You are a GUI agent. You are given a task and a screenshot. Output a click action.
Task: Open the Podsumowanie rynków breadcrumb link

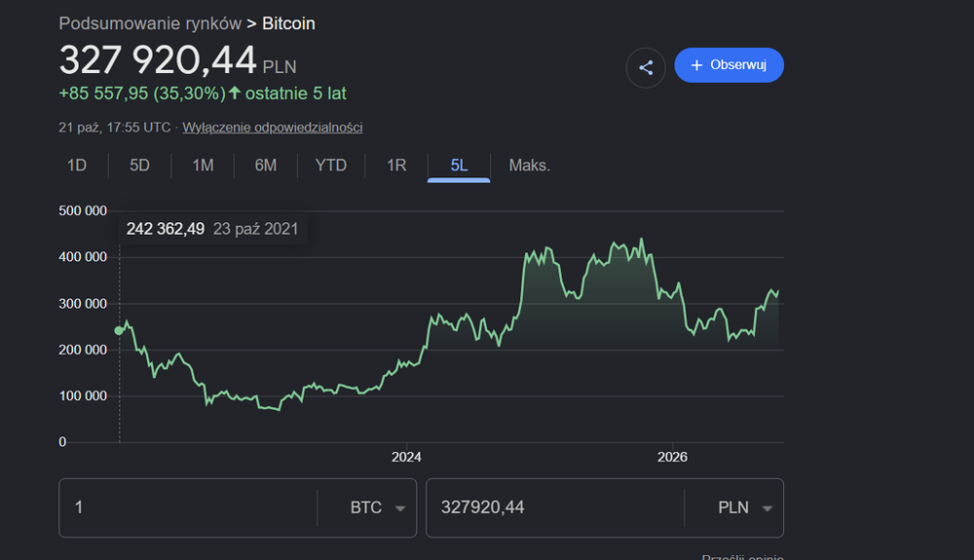click(x=150, y=23)
